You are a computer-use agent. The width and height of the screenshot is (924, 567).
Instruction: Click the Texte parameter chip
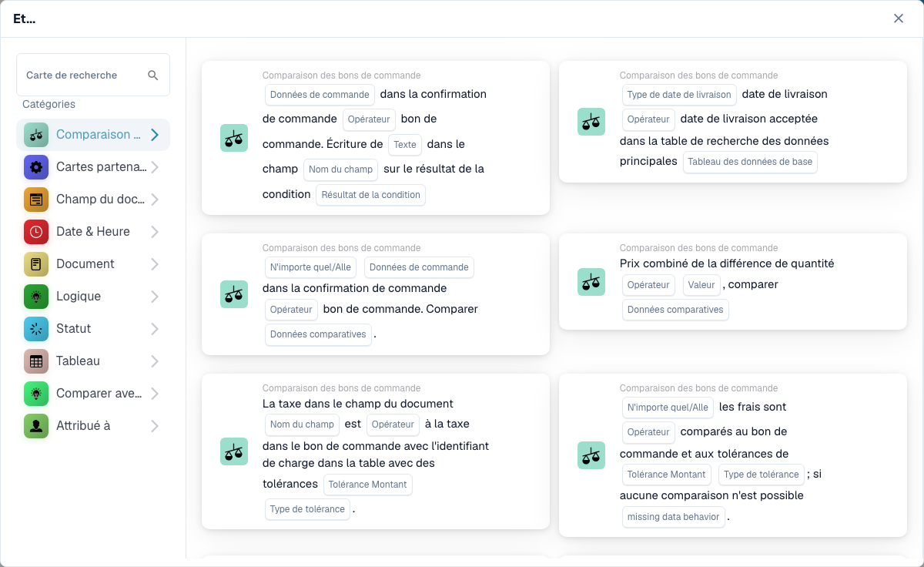(x=405, y=145)
